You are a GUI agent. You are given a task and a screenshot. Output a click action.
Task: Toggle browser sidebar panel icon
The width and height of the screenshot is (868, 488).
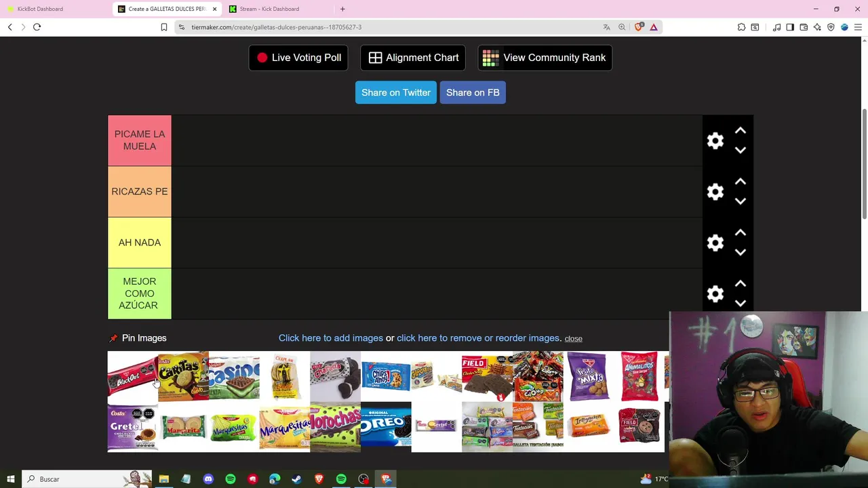click(x=790, y=27)
